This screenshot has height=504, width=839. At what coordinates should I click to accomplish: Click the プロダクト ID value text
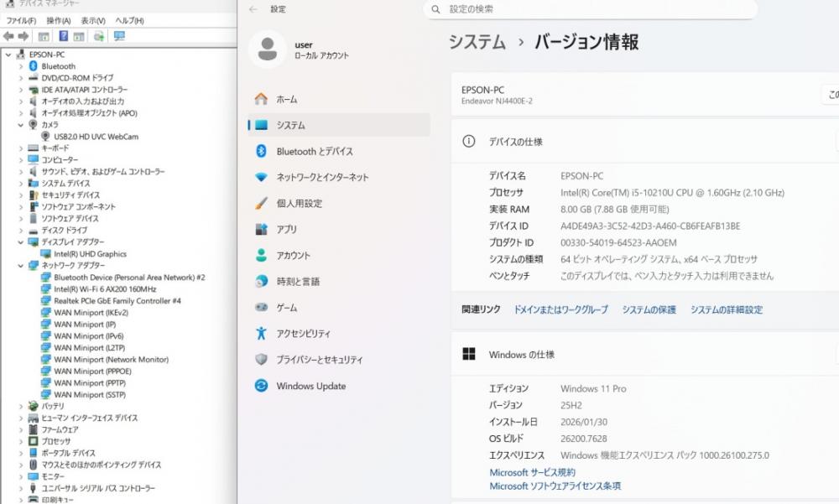point(618,242)
